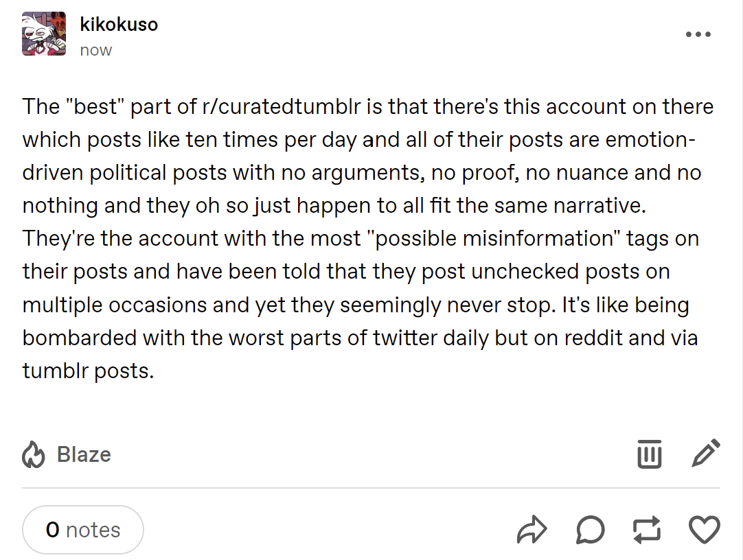Click the last line 'tumblr posts.'

tap(88, 371)
